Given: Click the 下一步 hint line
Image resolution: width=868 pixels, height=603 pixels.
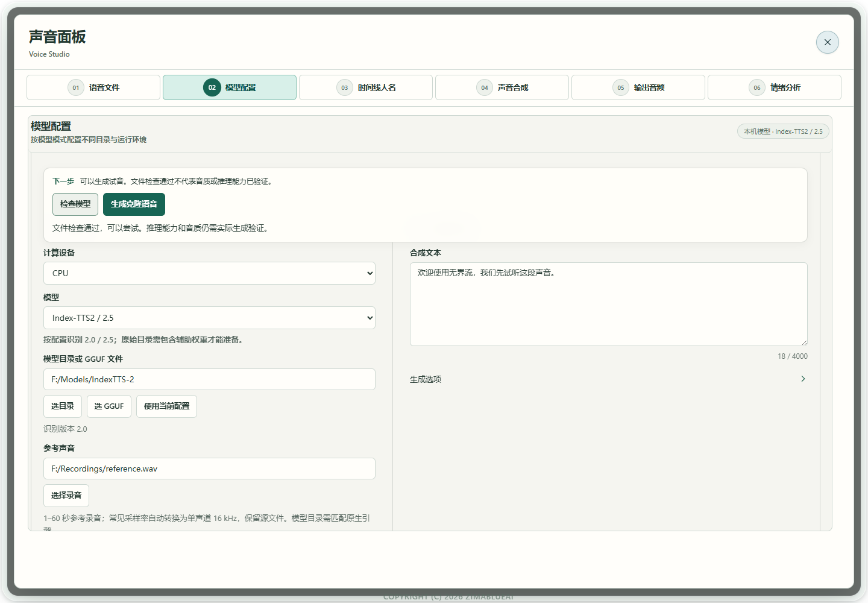Looking at the screenshot, I should [163, 182].
